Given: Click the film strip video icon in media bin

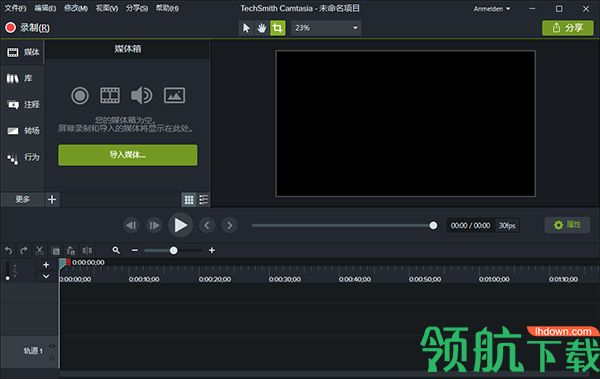Looking at the screenshot, I should (x=110, y=95).
